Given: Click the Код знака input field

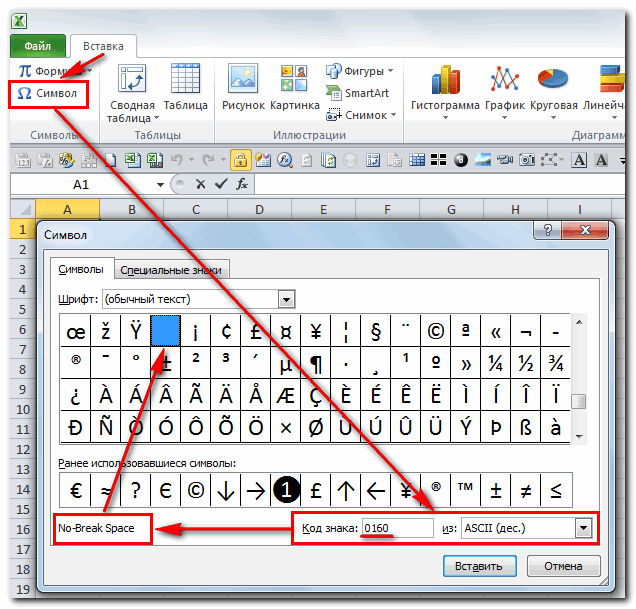Looking at the screenshot, I should pyautogui.click(x=397, y=528).
